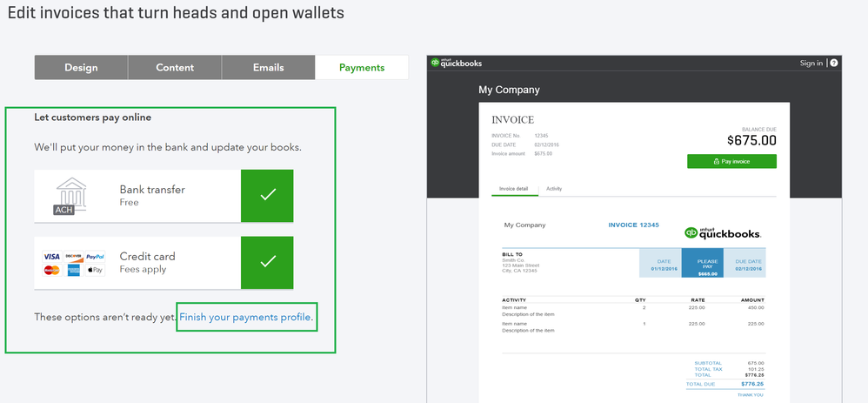Image resolution: width=868 pixels, height=403 pixels.
Task: Click the TOTAL DUE $776.25 line
Action: [725, 384]
